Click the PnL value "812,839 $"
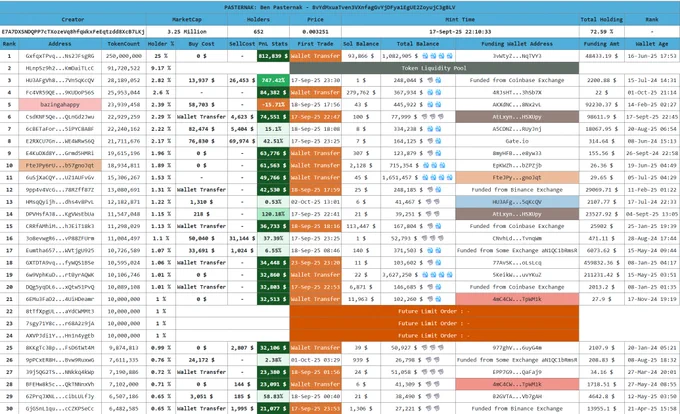 point(273,56)
